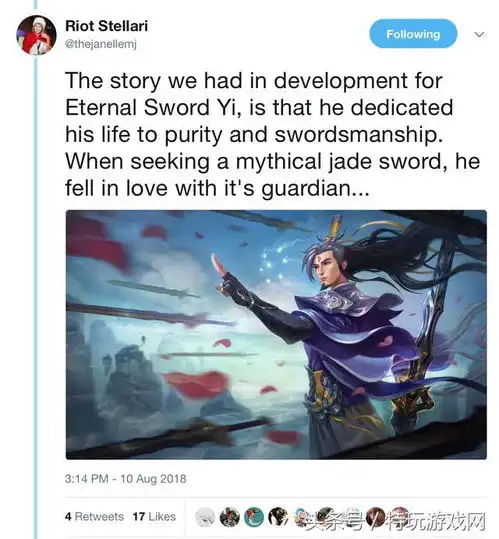Click the fourth black-and-white liker avatar
The height and width of the screenshot is (539, 499).
pos(278,517)
